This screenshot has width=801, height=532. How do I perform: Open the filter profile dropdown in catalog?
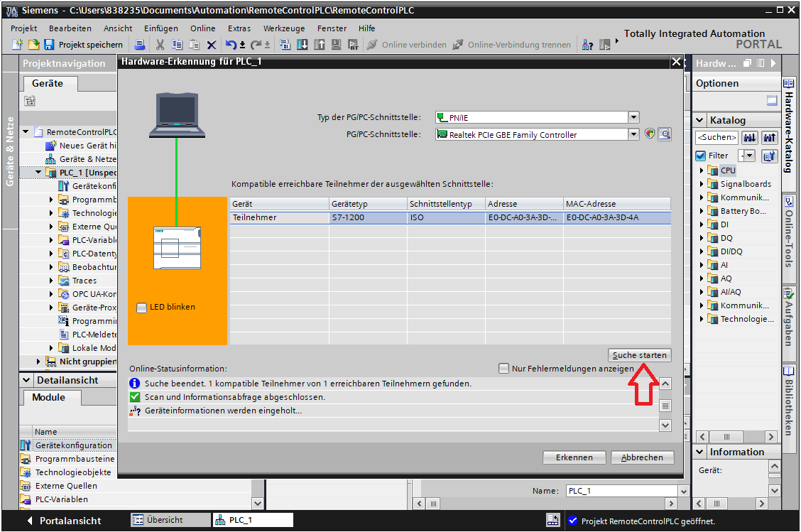(749, 156)
